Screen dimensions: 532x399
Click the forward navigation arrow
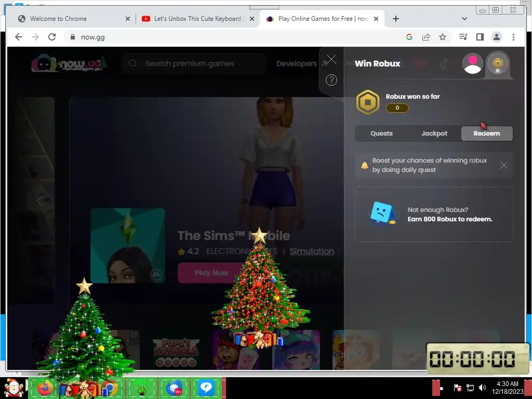(35, 37)
